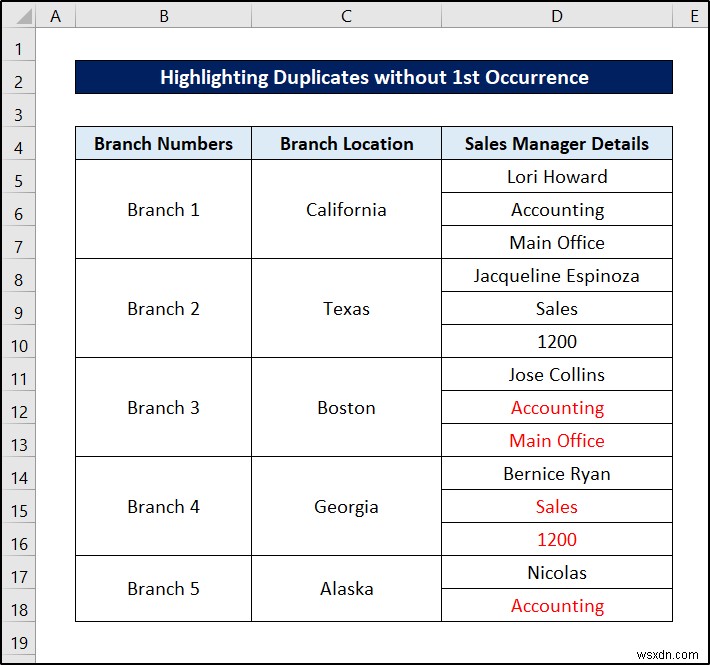Click the black Accounting cell in row 6
The width and height of the screenshot is (710, 665).
pos(557,210)
